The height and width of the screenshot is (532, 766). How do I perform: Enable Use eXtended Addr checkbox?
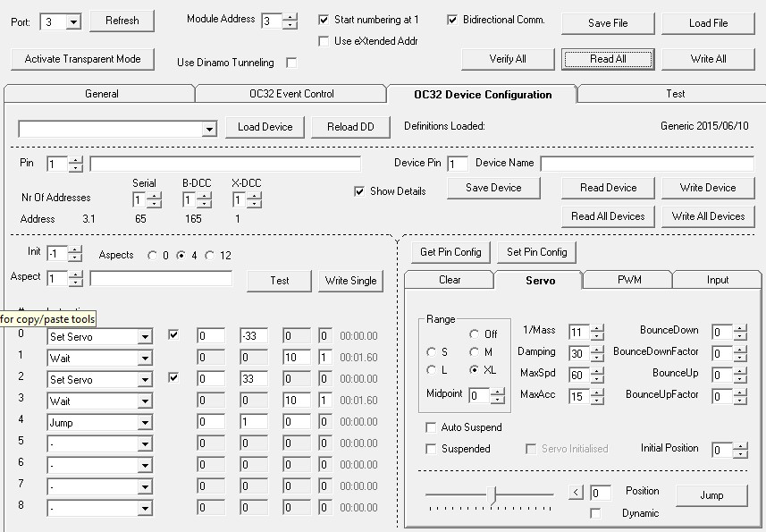[x=324, y=41]
